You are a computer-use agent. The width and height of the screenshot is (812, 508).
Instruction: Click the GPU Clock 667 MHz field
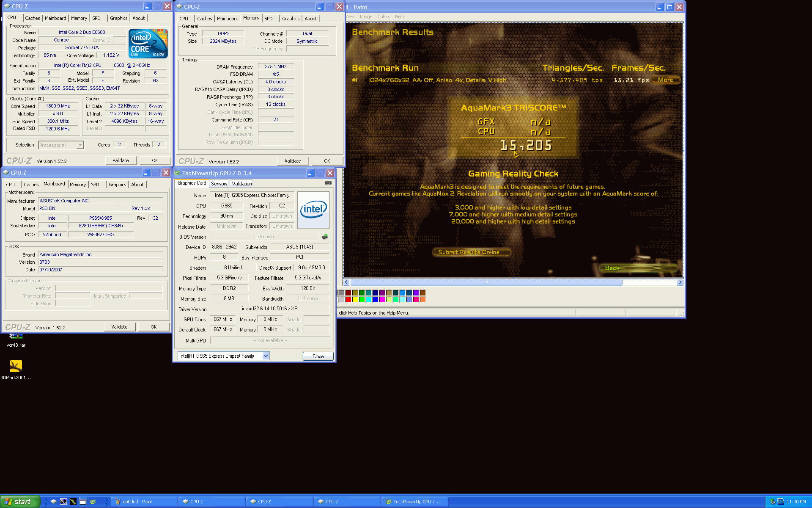[222, 320]
